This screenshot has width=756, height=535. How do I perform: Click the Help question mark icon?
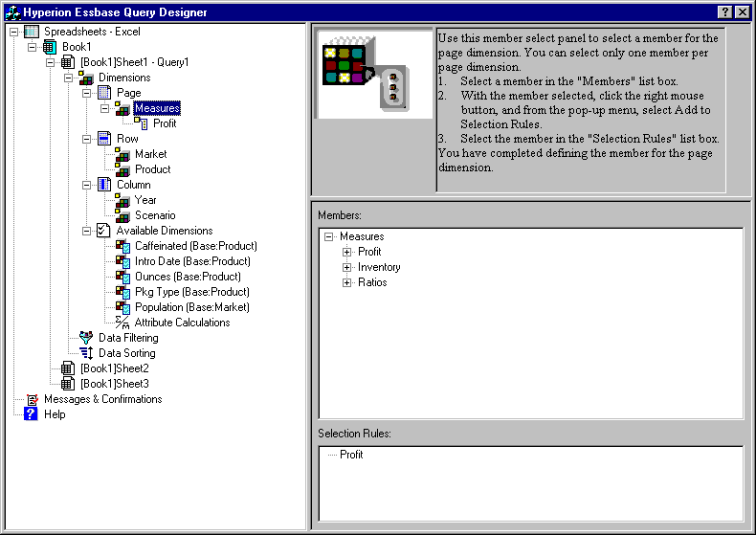coord(32,414)
